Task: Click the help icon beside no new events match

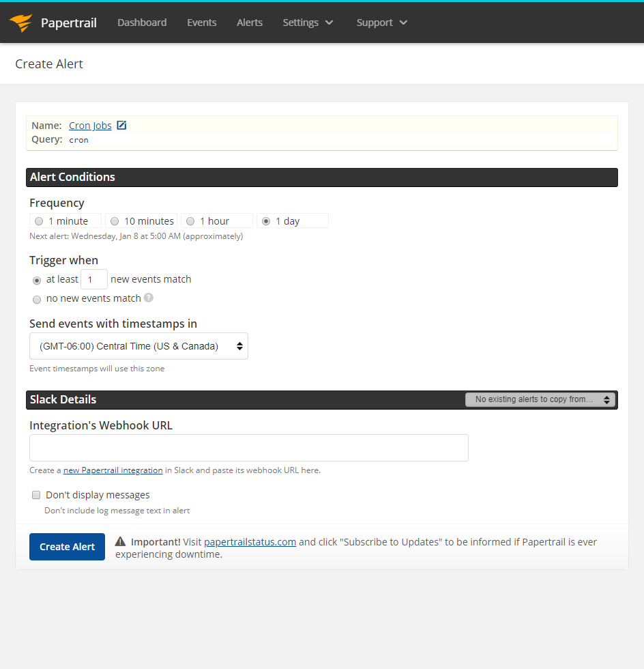Action: (149, 298)
